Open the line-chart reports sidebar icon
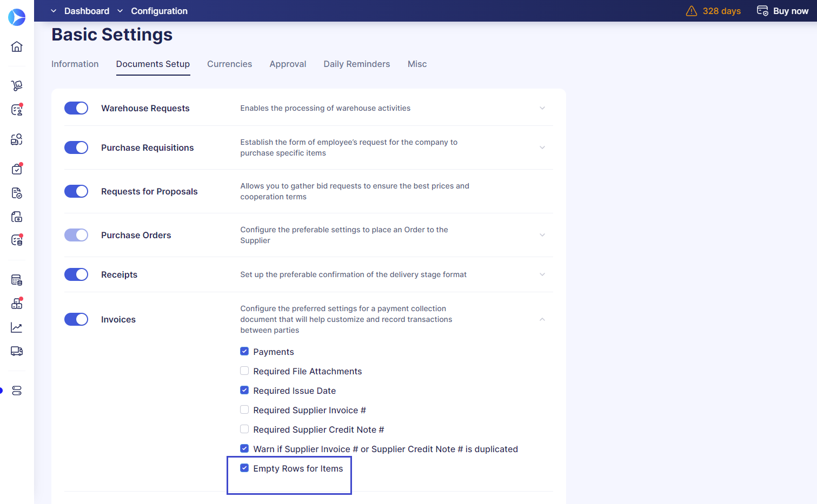Image resolution: width=817 pixels, height=504 pixels. (17, 327)
